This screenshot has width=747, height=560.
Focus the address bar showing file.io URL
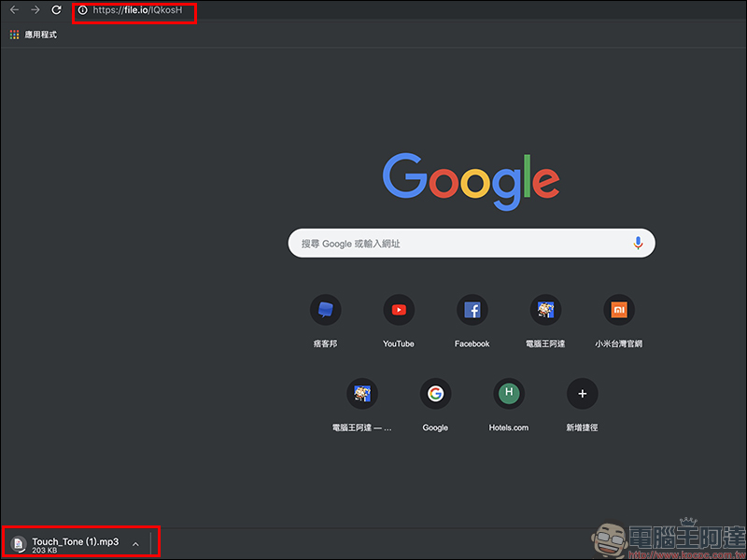pos(137,10)
